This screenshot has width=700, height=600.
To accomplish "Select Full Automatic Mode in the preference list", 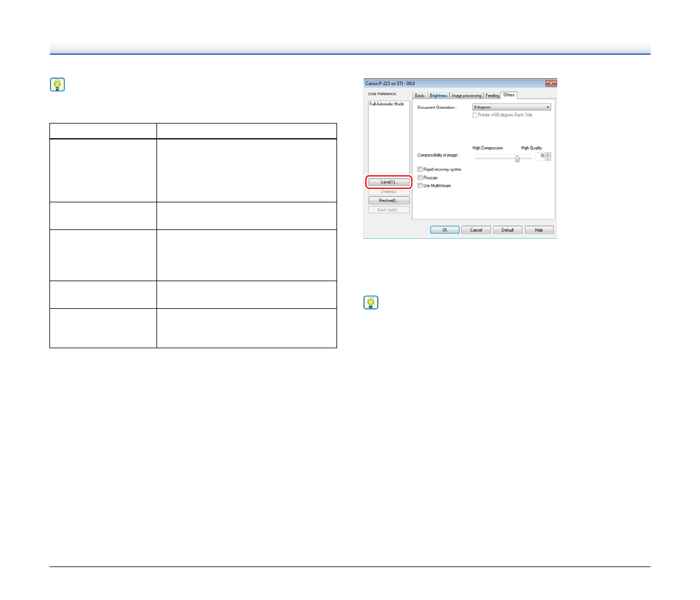I will click(x=386, y=104).
